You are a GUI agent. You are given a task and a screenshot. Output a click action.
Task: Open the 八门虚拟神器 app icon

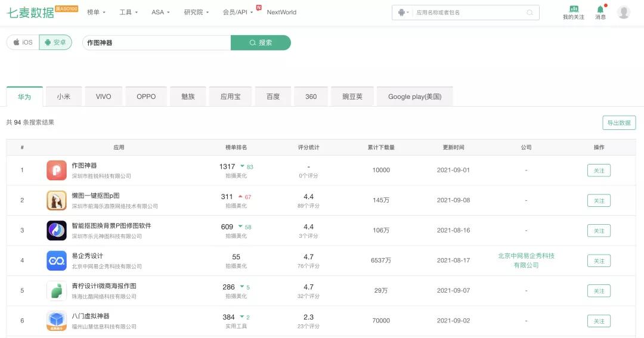pyautogui.click(x=56, y=321)
